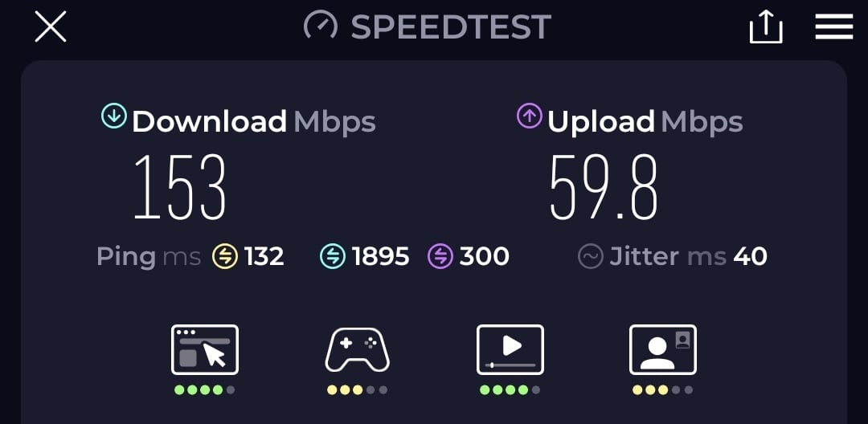
Task: Tap the Speedtest gauge logo
Action: pyautogui.click(x=321, y=26)
